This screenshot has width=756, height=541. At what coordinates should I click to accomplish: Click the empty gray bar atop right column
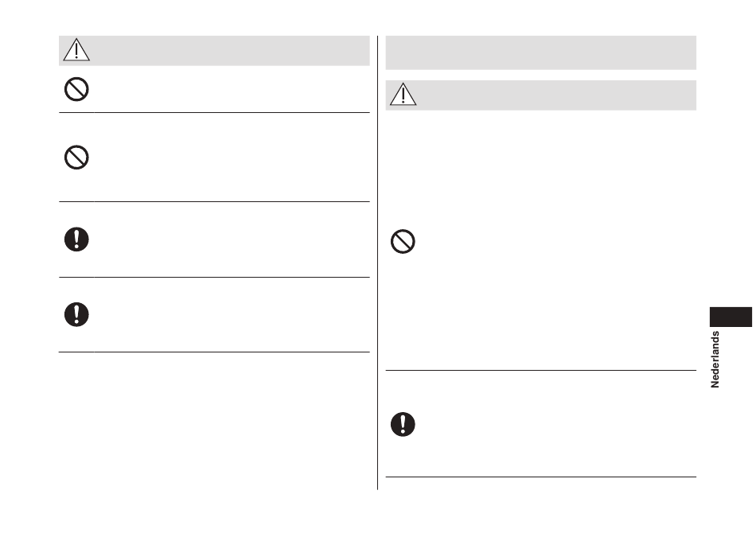pyautogui.click(x=540, y=53)
